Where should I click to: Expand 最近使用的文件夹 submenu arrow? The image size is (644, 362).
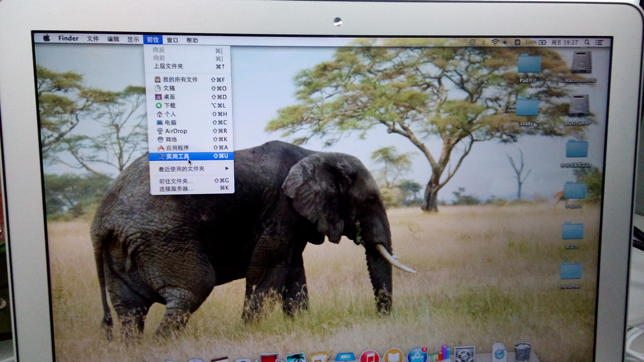[x=226, y=169]
